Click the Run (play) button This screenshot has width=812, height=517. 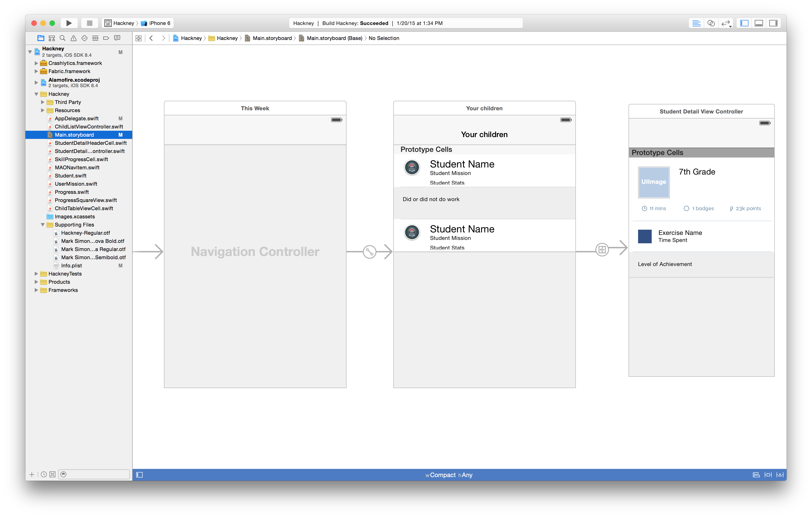(x=69, y=23)
